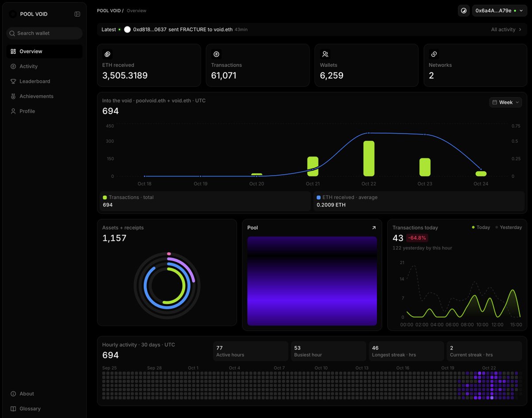Select Activity in the sidebar
Viewport: 532px width, 418px height.
44,67
